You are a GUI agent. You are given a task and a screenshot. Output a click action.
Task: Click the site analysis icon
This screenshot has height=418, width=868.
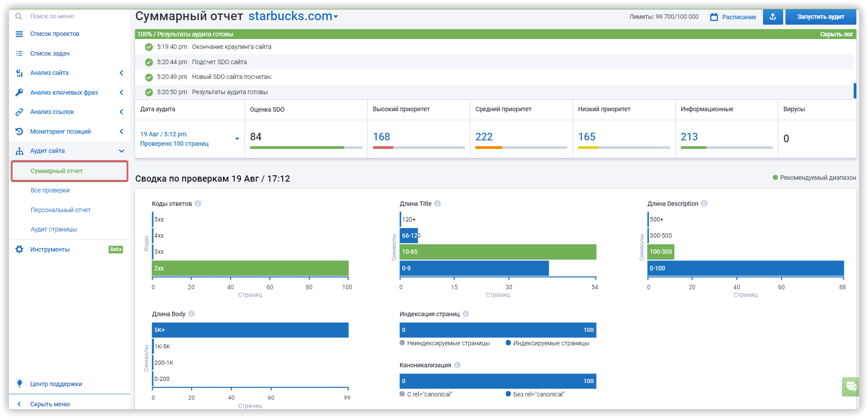(19, 73)
